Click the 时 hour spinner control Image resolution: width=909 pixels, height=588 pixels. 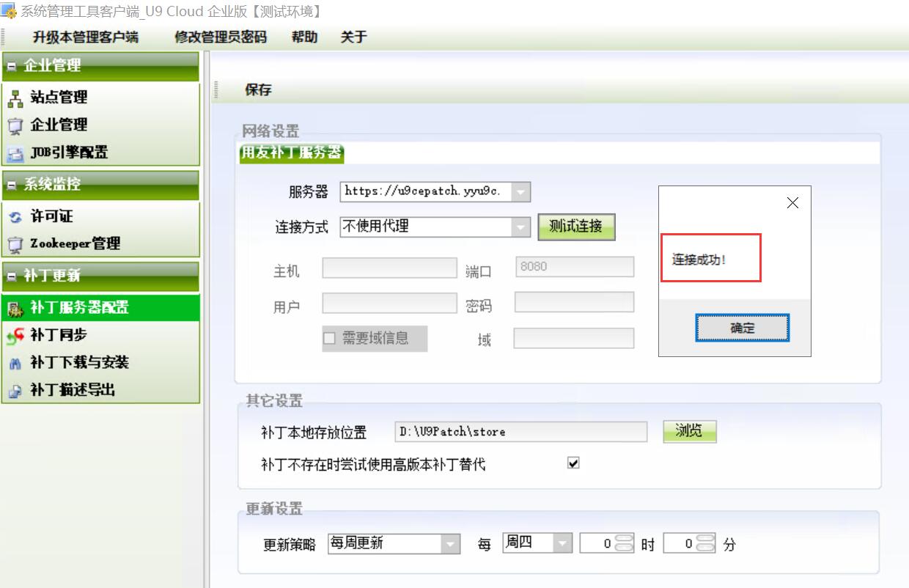[625, 543]
